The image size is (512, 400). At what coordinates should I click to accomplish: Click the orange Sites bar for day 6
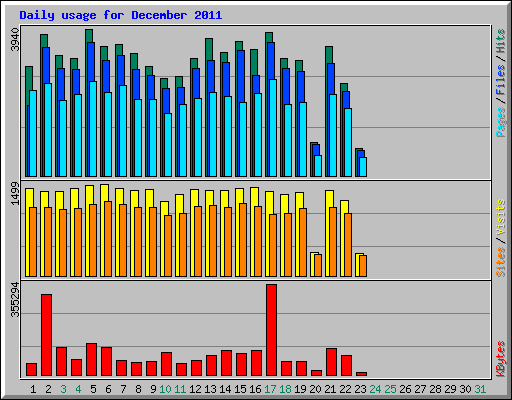click(108, 239)
